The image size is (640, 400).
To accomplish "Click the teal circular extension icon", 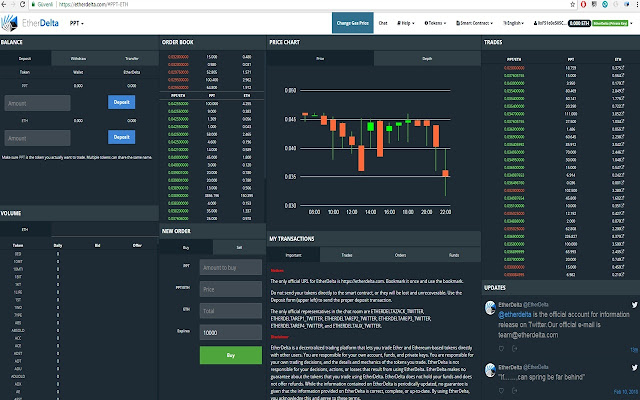I will (605, 4).
